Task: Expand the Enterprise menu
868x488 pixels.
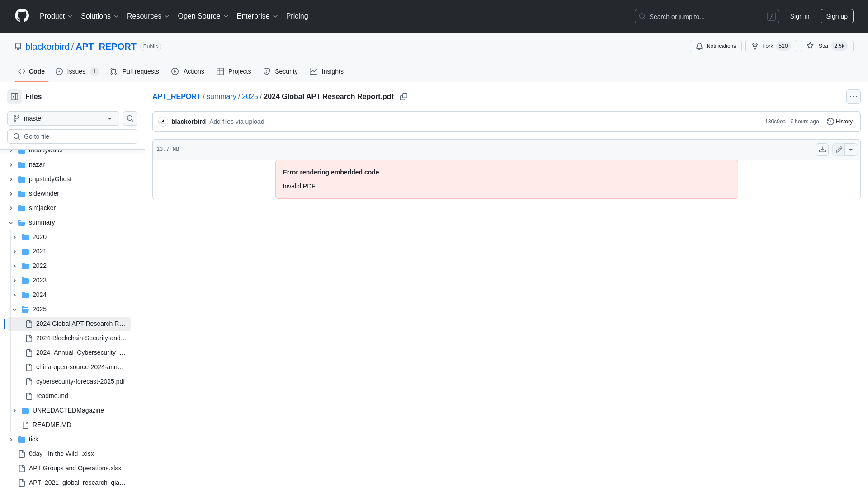Action: (x=257, y=16)
